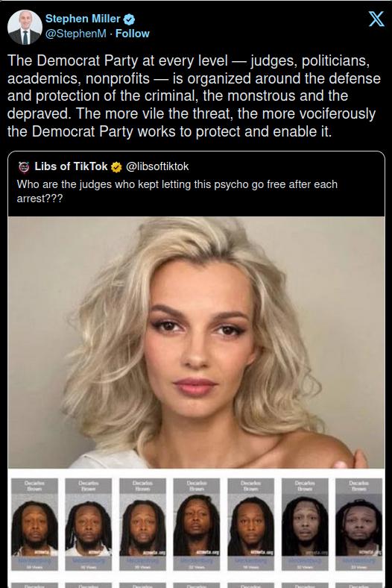Open the Libs of TikTok name link

pos(71,166)
